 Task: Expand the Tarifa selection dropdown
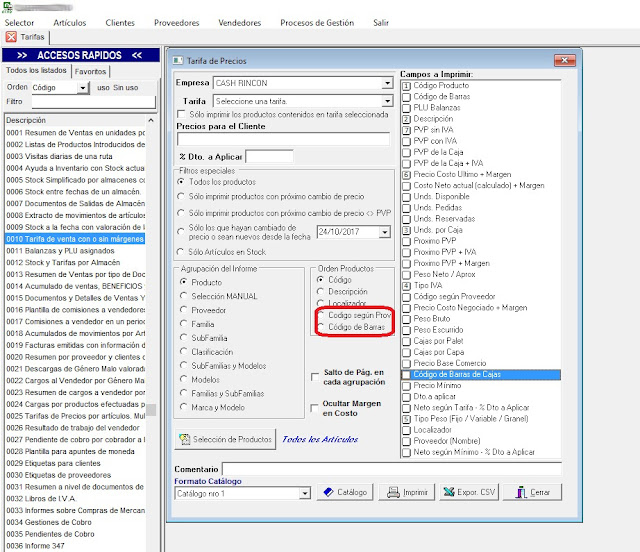click(x=385, y=101)
